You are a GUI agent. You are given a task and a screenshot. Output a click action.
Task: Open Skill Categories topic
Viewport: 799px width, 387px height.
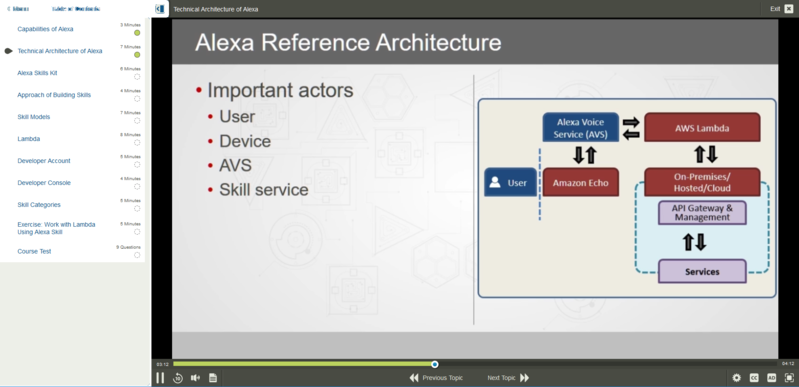[39, 204]
